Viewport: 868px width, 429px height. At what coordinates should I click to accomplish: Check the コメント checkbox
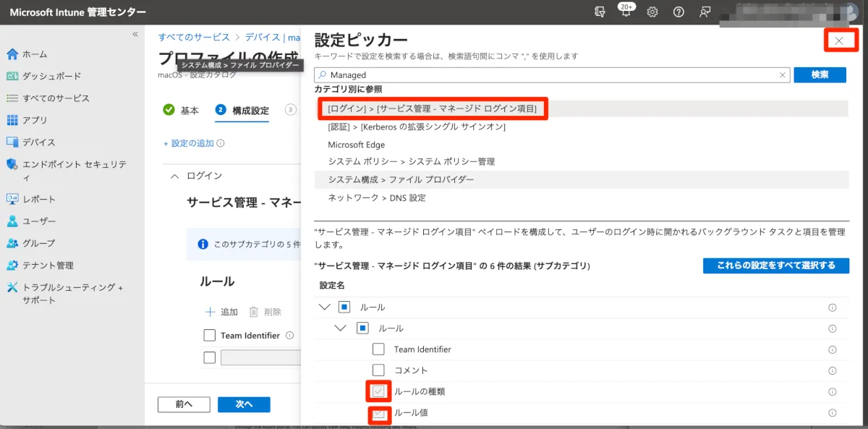click(x=378, y=370)
